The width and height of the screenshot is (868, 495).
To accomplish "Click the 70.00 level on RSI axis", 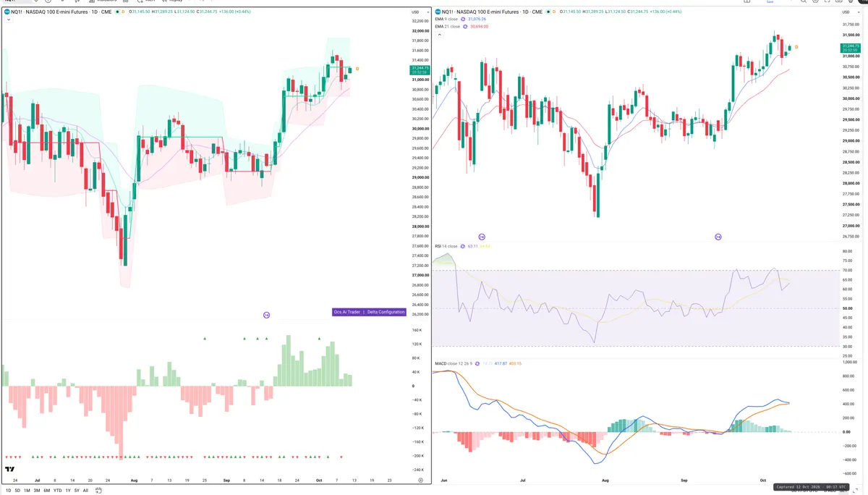I will (847, 271).
